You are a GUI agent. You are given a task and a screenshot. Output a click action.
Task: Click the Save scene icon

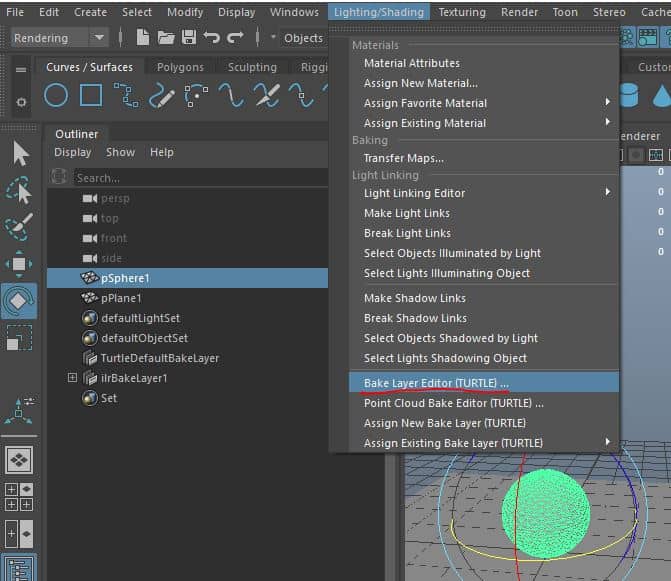click(188, 38)
